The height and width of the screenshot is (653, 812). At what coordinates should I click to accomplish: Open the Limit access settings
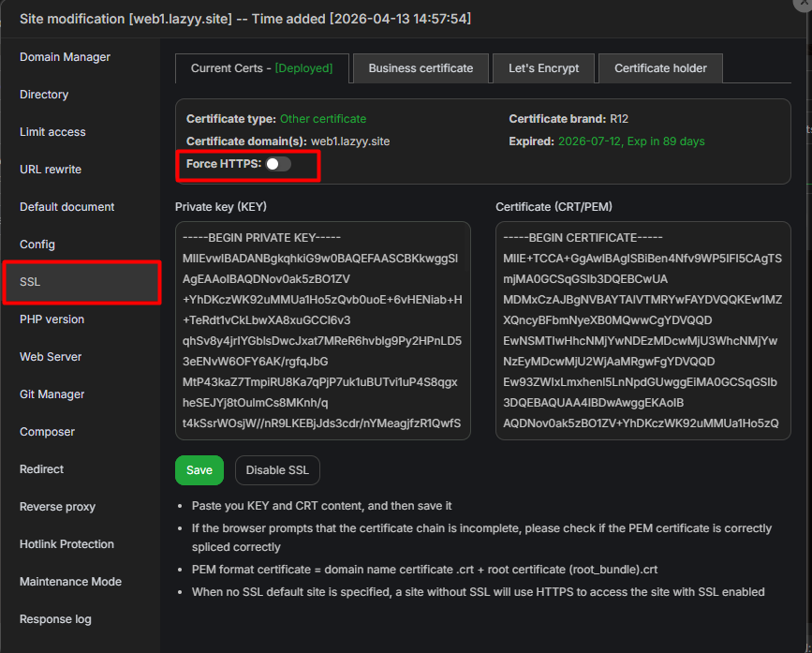52,132
